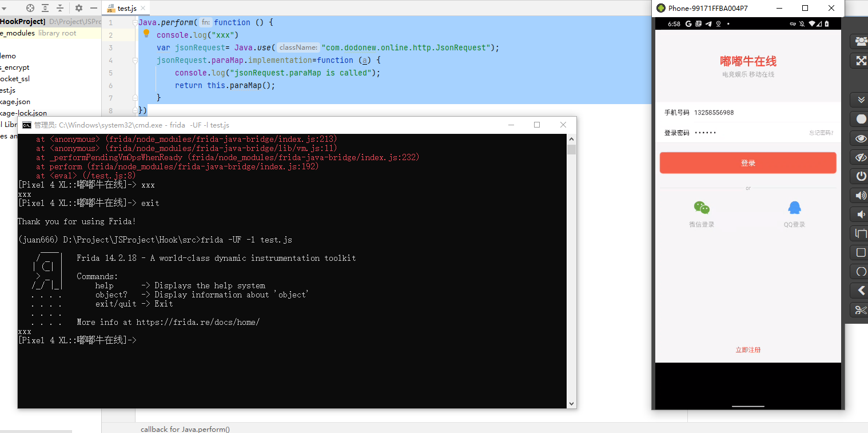Image resolution: width=868 pixels, height=433 pixels.
Task: Click the className: parameter hint on line 3
Action: [x=298, y=47]
